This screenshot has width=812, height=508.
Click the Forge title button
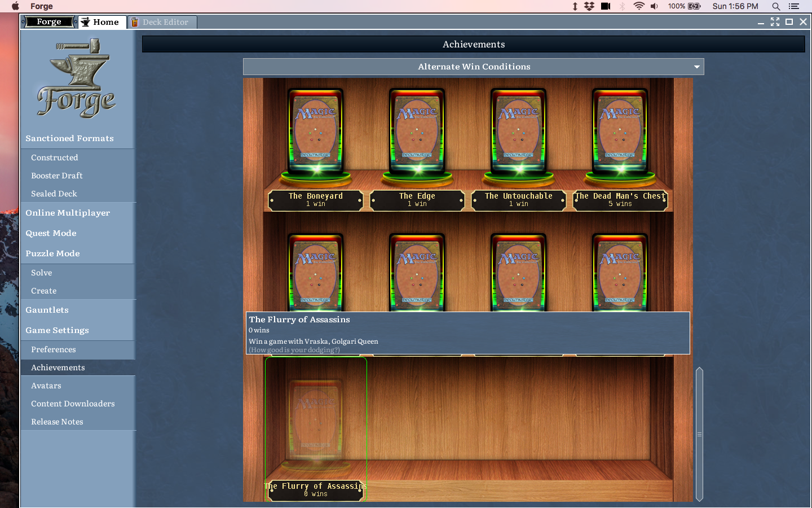pos(49,22)
